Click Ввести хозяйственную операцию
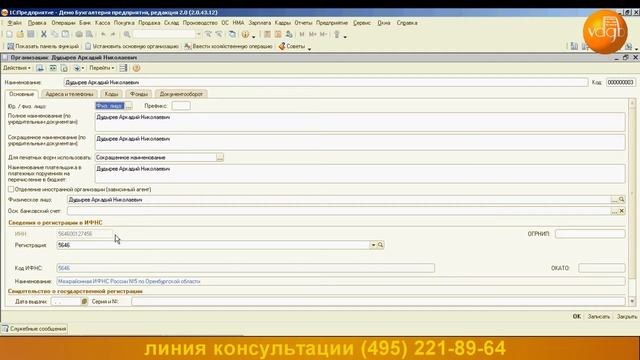The image size is (640, 360). coord(228,47)
